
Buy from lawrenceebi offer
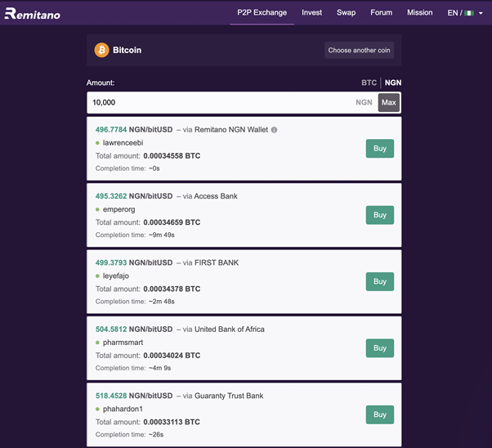pos(380,149)
